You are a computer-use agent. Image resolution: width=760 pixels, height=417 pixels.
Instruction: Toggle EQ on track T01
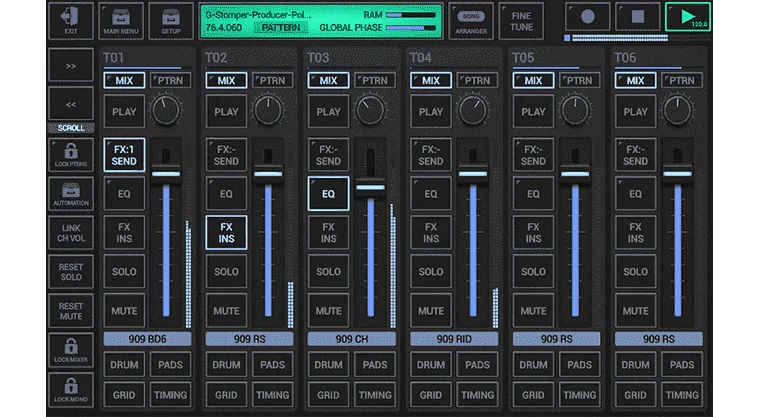[x=124, y=193]
